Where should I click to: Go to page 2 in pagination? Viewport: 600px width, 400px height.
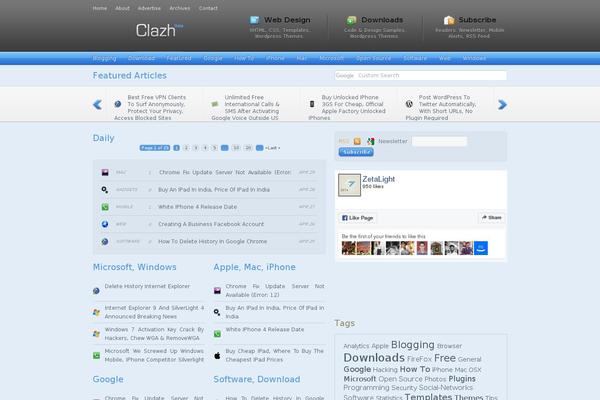pyautogui.click(x=186, y=148)
